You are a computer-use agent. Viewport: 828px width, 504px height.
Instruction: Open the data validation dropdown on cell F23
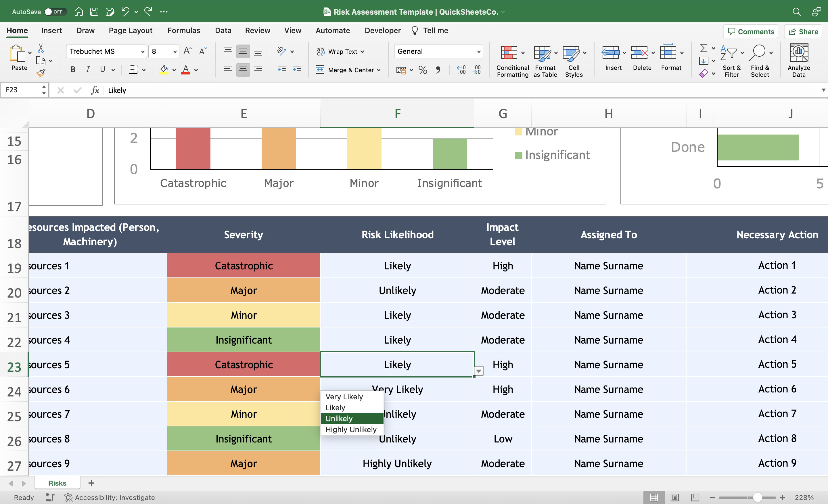[x=478, y=371]
